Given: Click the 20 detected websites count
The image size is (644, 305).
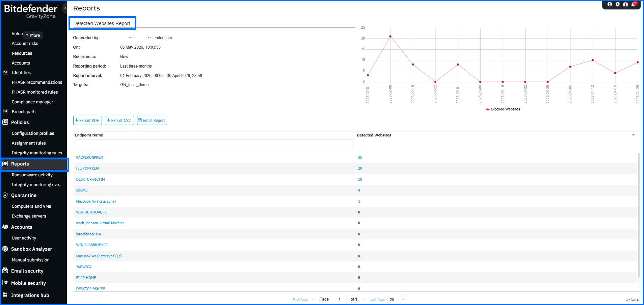Looking at the screenshot, I should coord(360,168).
